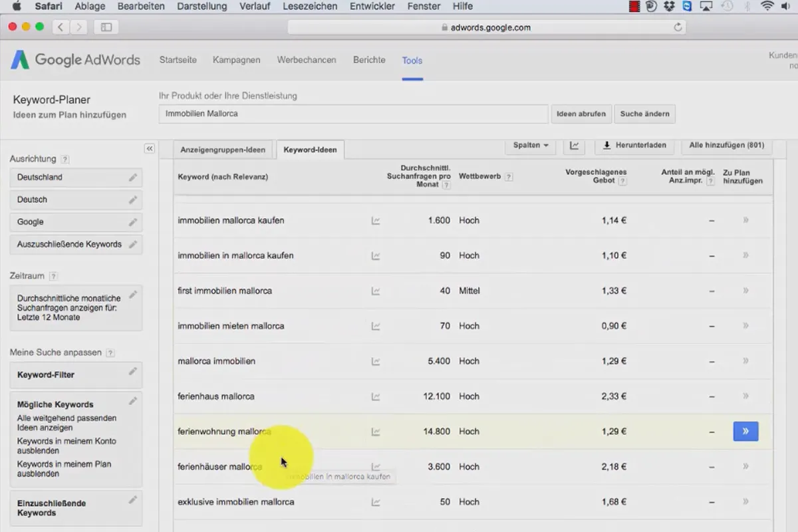This screenshot has height=532, width=798.
Task: Click the Wi-Fi status icon
Action: [x=767, y=7]
